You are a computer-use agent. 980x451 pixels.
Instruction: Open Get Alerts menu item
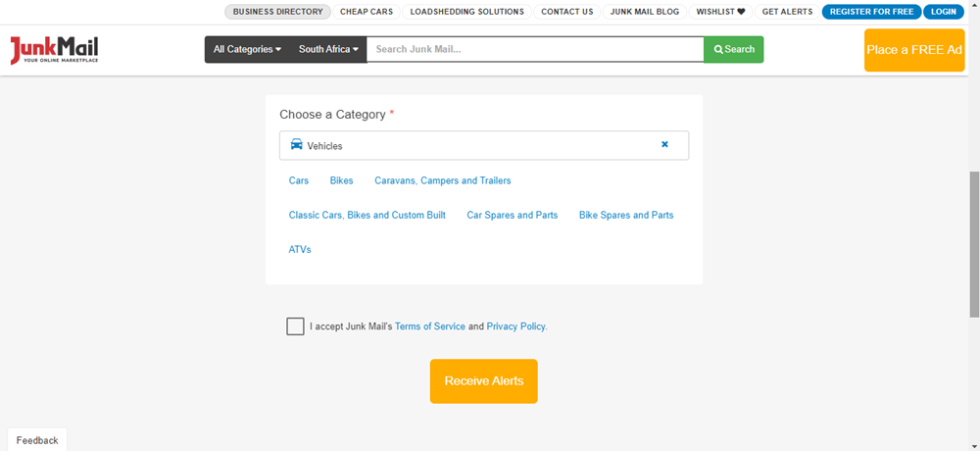pos(788,12)
